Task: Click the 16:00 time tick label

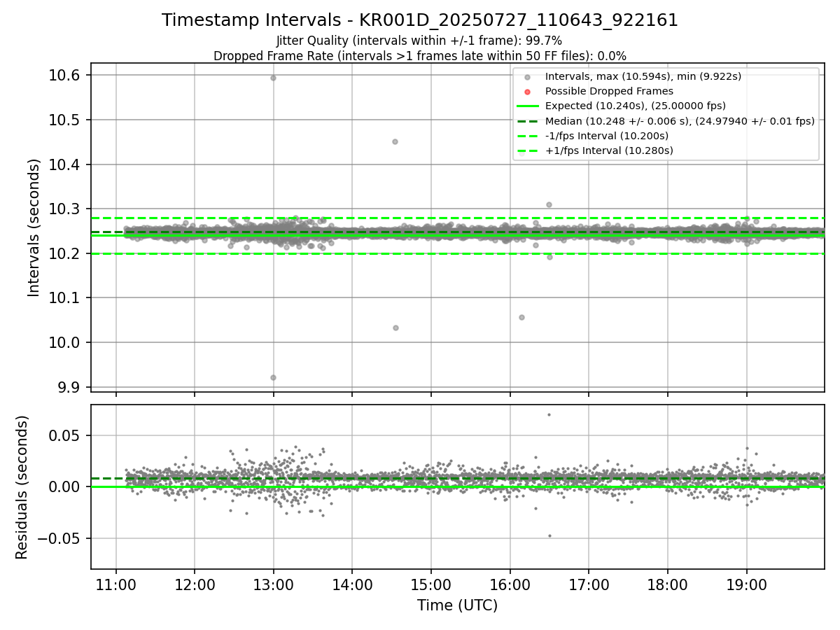Action: (510, 584)
